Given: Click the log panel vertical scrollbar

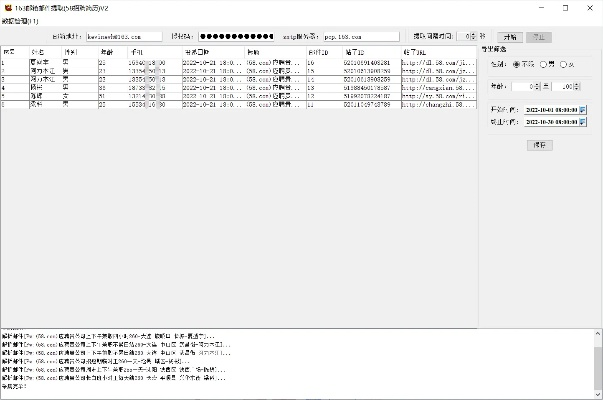Looking at the screenshot, I should coord(597,360).
